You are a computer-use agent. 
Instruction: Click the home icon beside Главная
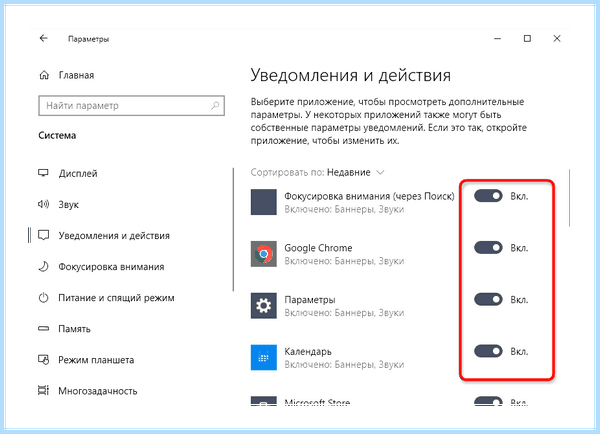click(x=44, y=75)
